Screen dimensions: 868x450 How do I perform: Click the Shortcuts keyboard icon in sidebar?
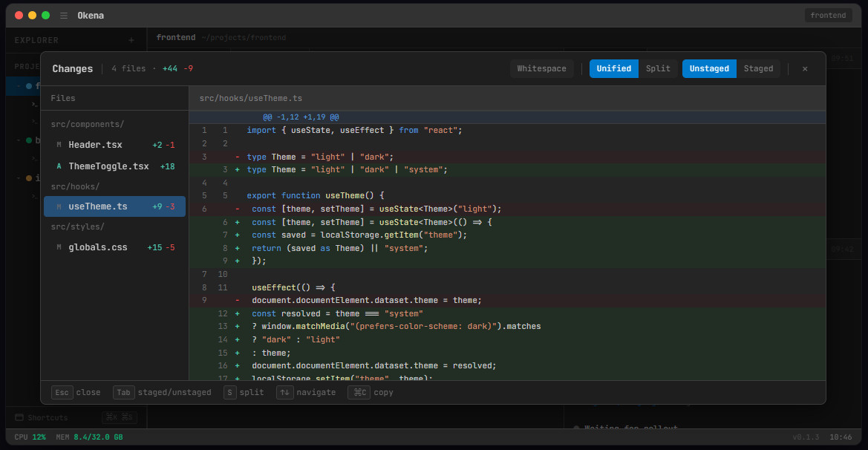19,417
